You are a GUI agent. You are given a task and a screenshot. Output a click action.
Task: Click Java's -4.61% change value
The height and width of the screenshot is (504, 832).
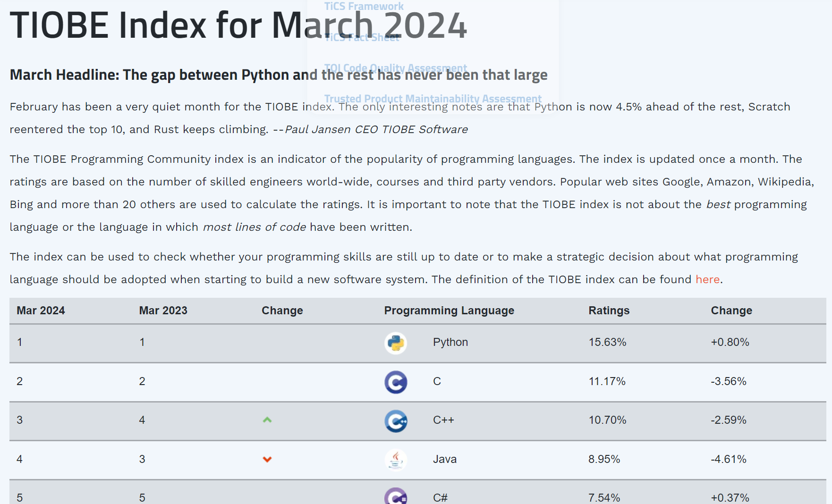pyautogui.click(x=729, y=459)
